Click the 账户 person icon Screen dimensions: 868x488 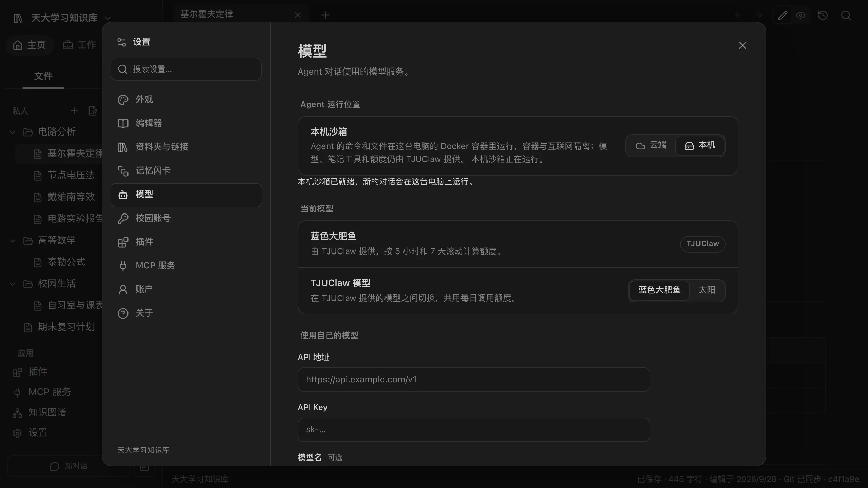[123, 290]
